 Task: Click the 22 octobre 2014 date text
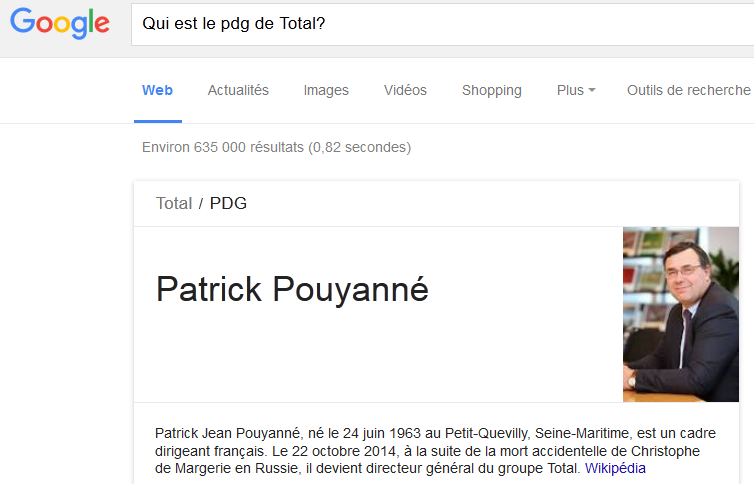click(x=343, y=451)
